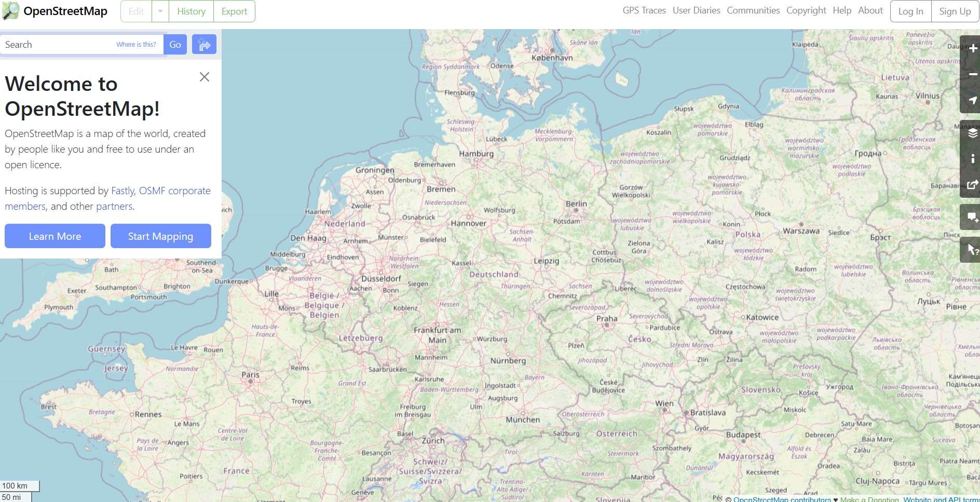Click the OpenStreetMap logo icon
This screenshot has height=502, width=980.
click(x=10, y=11)
